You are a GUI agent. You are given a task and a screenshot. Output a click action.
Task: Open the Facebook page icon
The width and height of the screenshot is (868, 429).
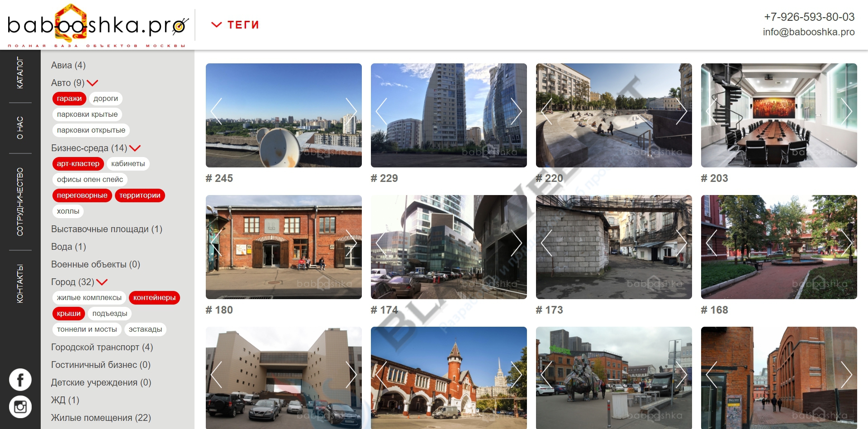coord(20,380)
